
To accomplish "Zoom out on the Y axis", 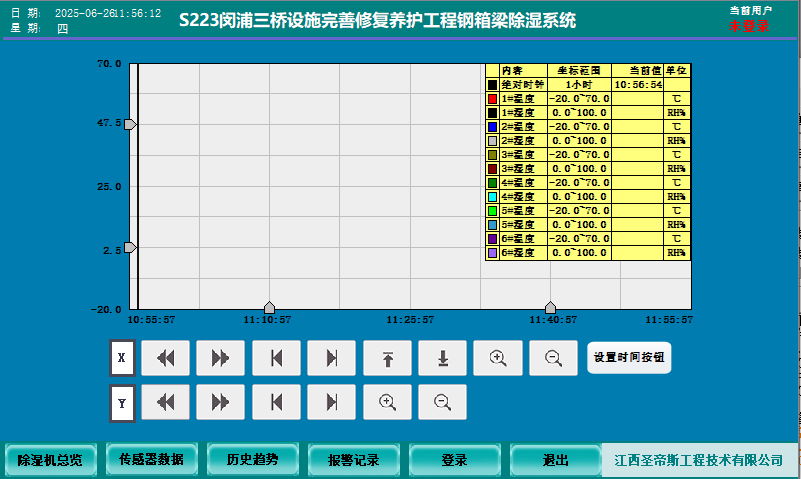I will [442, 402].
